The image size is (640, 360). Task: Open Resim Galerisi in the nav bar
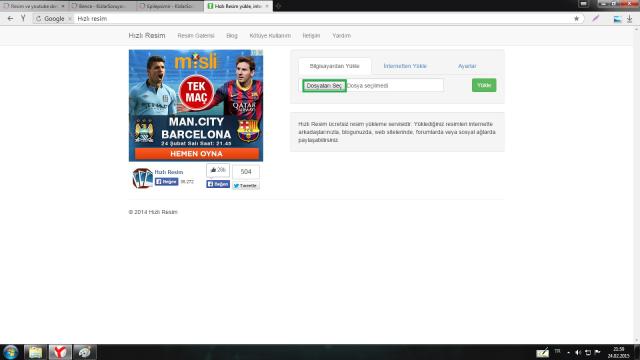(x=196, y=36)
